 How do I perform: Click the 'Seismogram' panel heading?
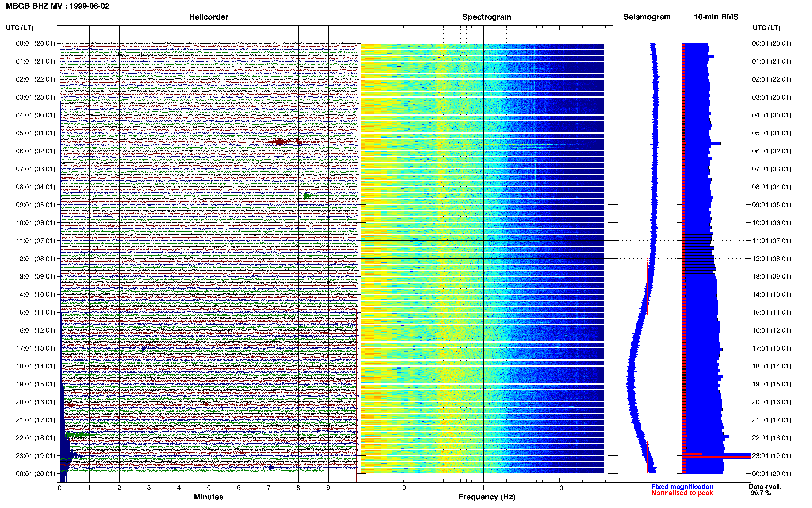coord(647,17)
